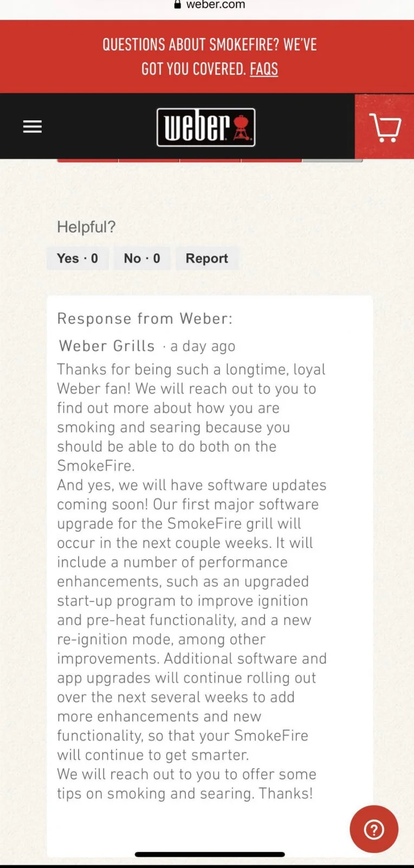The image size is (414, 868).
Task: Tap the red SmokeFire questions banner
Action: (x=207, y=56)
